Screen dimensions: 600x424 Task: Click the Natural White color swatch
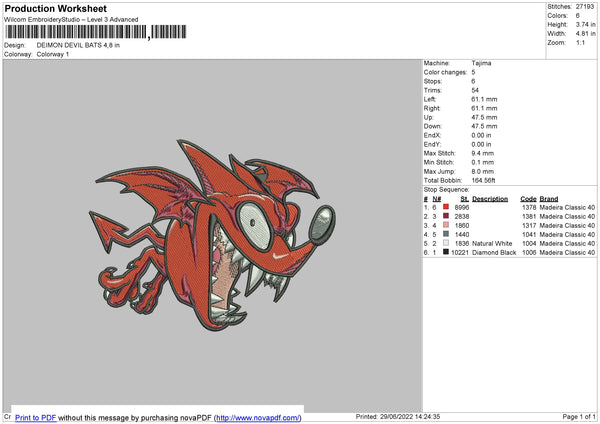point(446,243)
